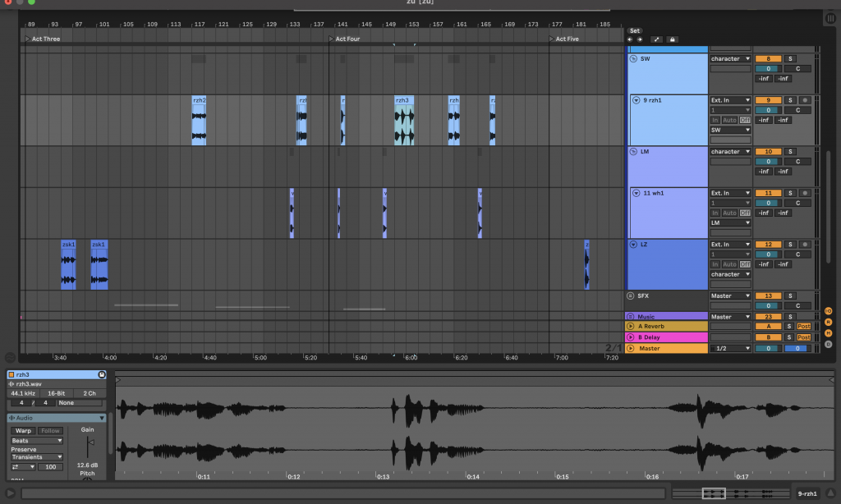Jump to previous locator arrow
This screenshot has height=504, width=841.
tap(630, 39)
